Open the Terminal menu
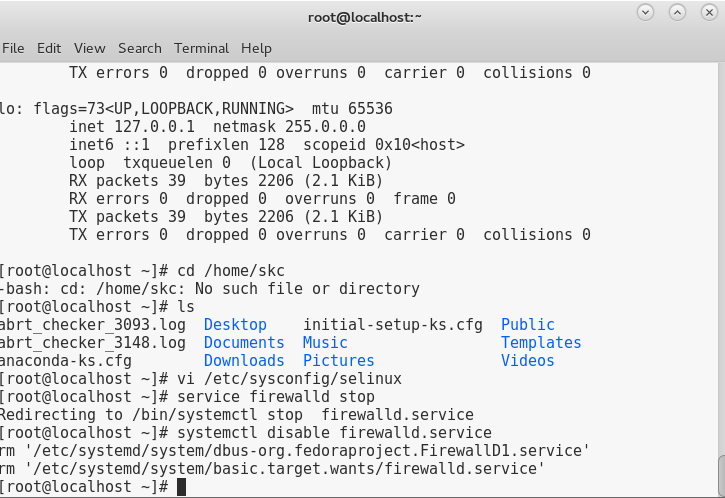 tap(201, 48)
